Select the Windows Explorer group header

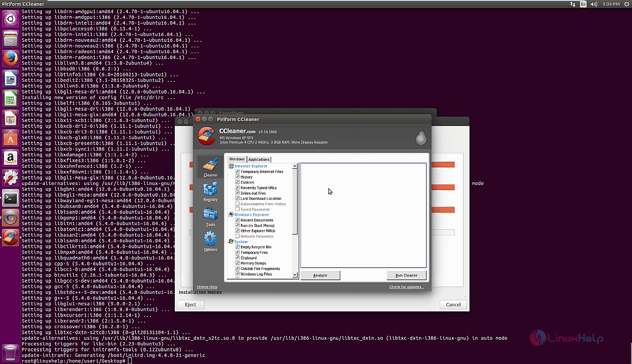pyautogui.click(x=251, y=215)
